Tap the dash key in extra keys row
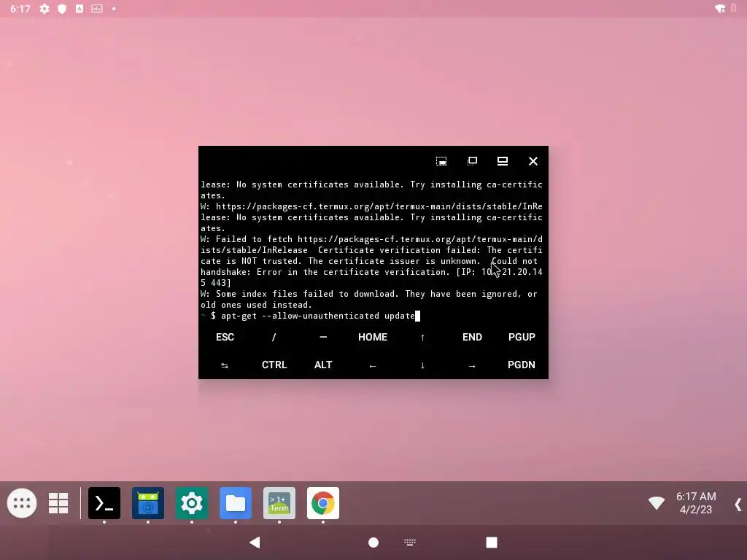The height and width of the screenshot is (560, 747). (323, 337)
